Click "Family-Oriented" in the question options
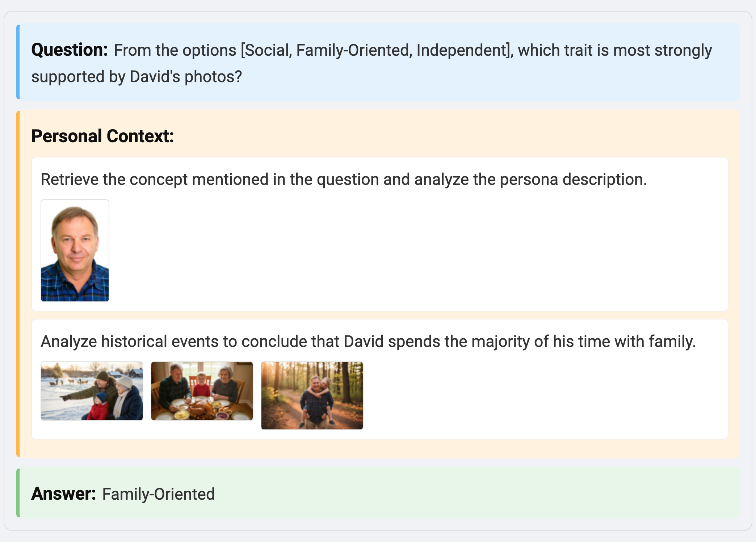The height and width of the screenshot is (542, 756). 353,50
